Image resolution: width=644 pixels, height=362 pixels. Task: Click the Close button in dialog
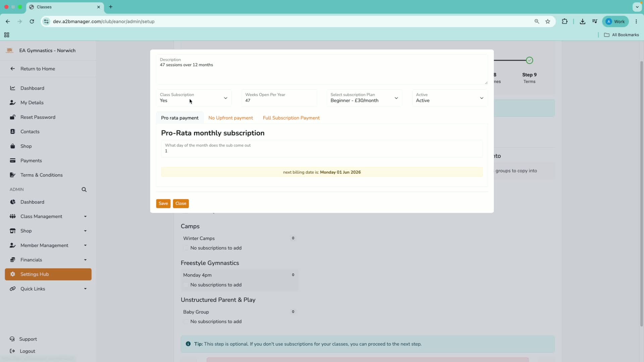[x=181, y=203]
